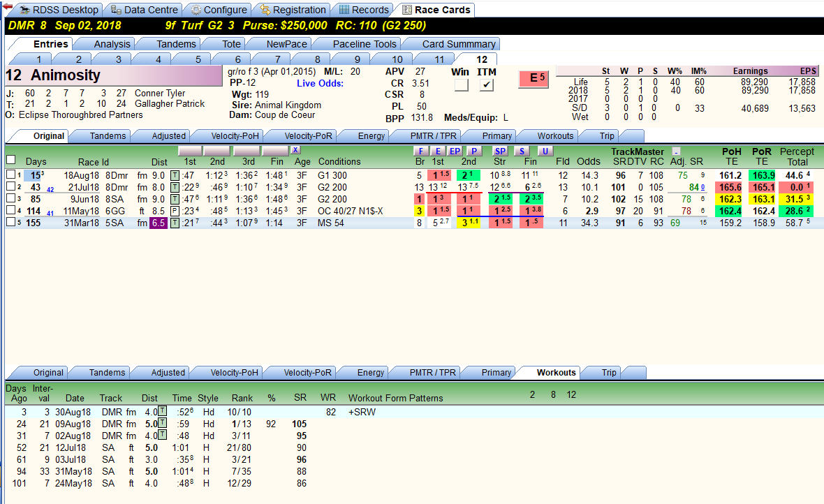The height and width of the screenshot is (504, 824).
Task: Click the +SRW workout form pattern
Action: coord(362,412)
